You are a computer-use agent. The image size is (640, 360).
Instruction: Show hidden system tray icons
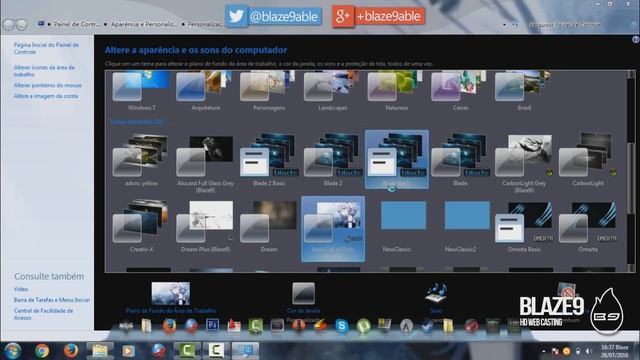544,351
